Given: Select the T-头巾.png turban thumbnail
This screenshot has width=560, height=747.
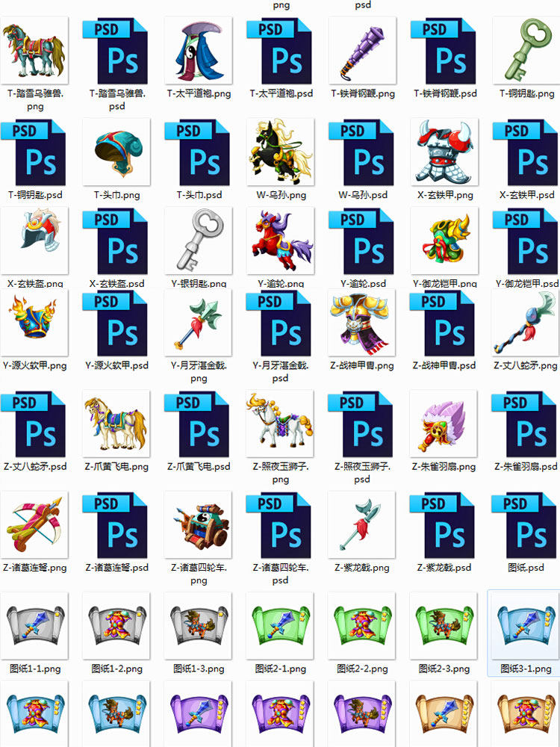Looking at the screenshot, I should click(116, 152).
